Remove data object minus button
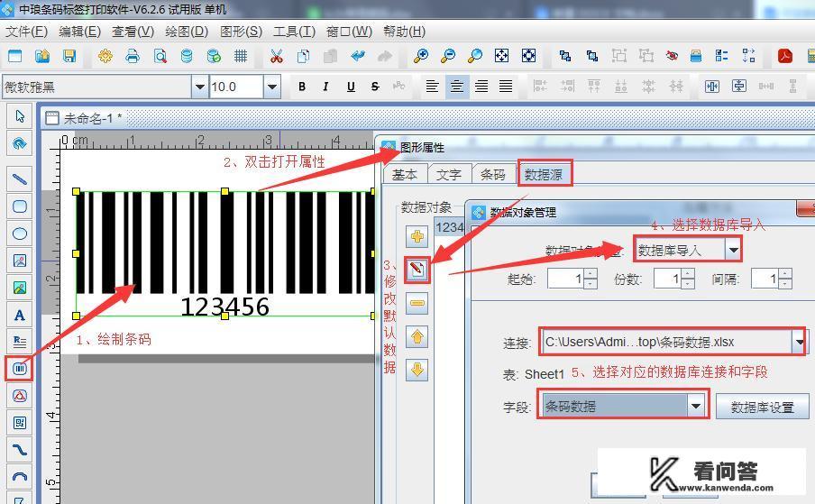The height and width of the screenshot is (504, 815). point(417,303)
